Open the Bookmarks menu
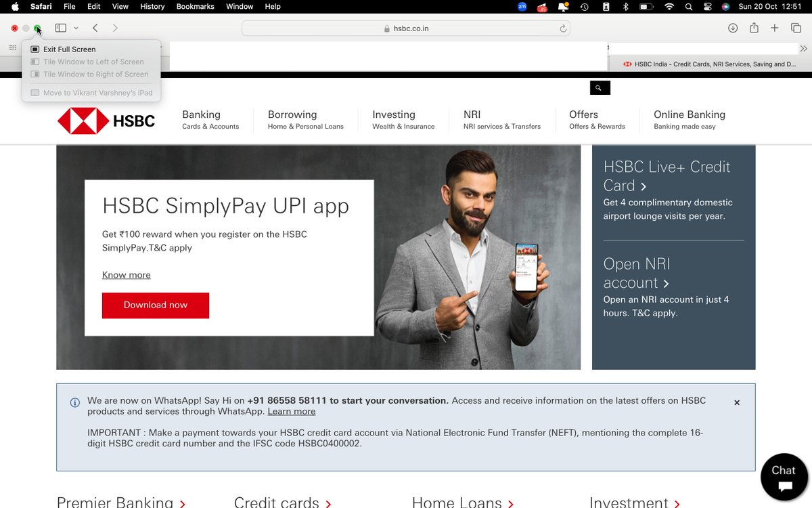This screenshot has width=812, height=508. pos(195,7)
